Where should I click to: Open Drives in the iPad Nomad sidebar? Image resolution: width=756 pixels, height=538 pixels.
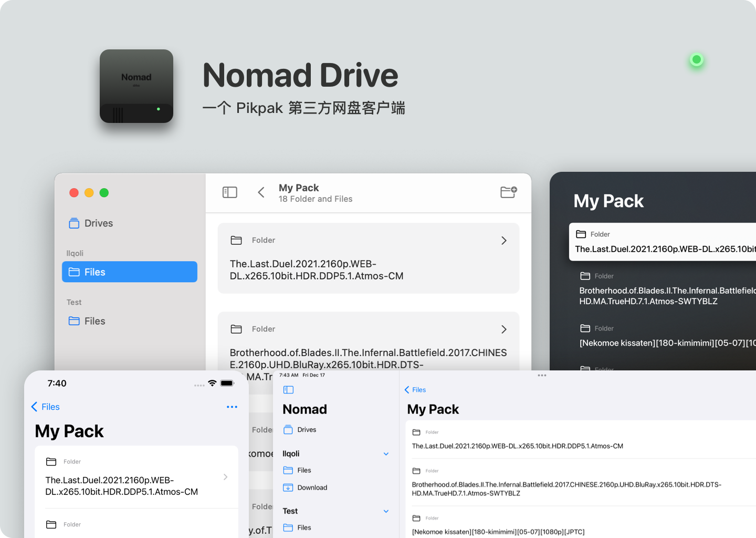point(300,430)
